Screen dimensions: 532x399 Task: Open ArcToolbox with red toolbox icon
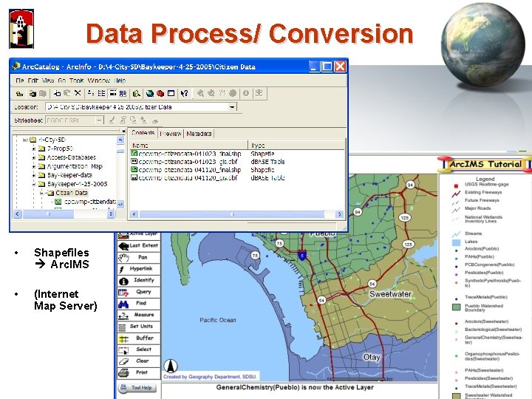coord(160,93)
